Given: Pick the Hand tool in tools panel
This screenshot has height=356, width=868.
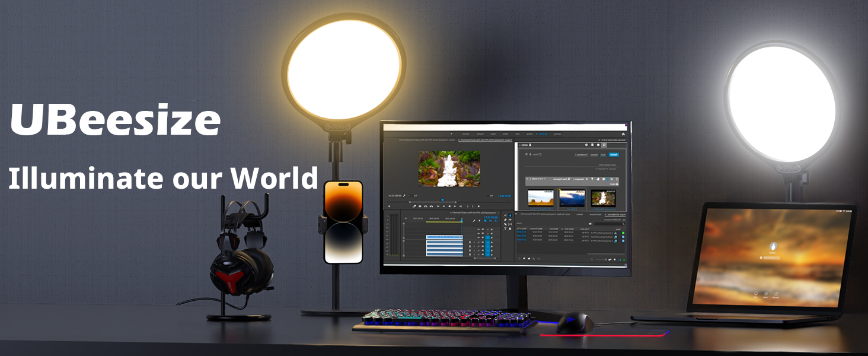Looking at the screenshot, I should [511, 228].
